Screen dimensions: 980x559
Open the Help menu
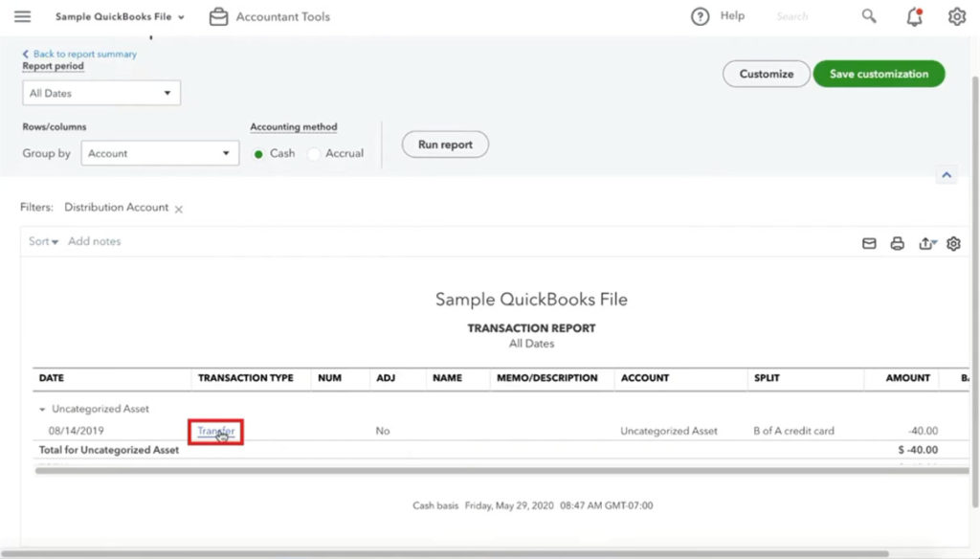point(719,15)
